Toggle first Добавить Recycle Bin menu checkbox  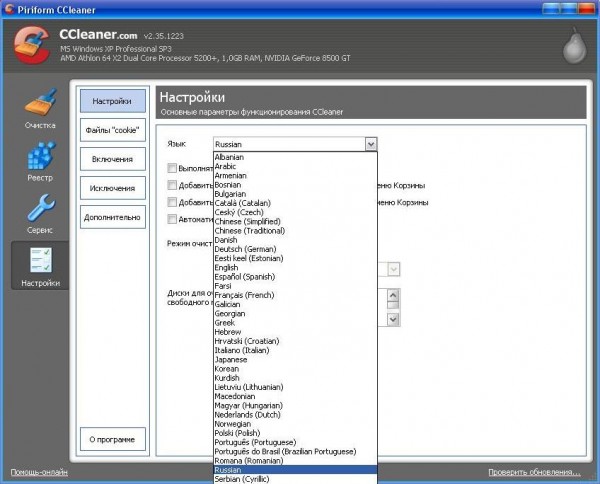[x=172, y=185]
